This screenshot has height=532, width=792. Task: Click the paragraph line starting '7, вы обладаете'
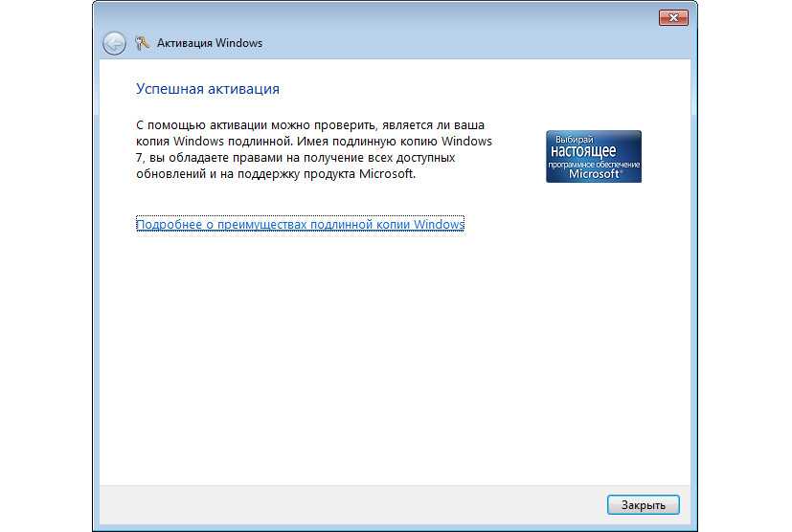(296, 159)
